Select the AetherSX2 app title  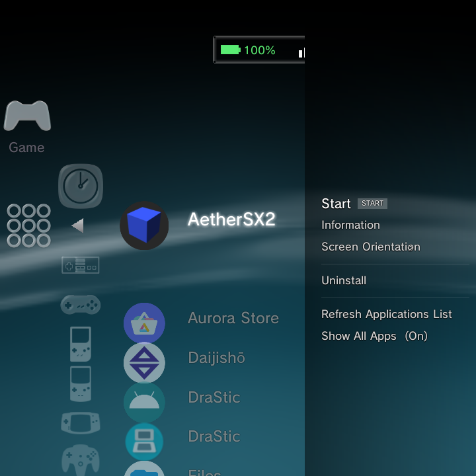[x=231, y=219]
